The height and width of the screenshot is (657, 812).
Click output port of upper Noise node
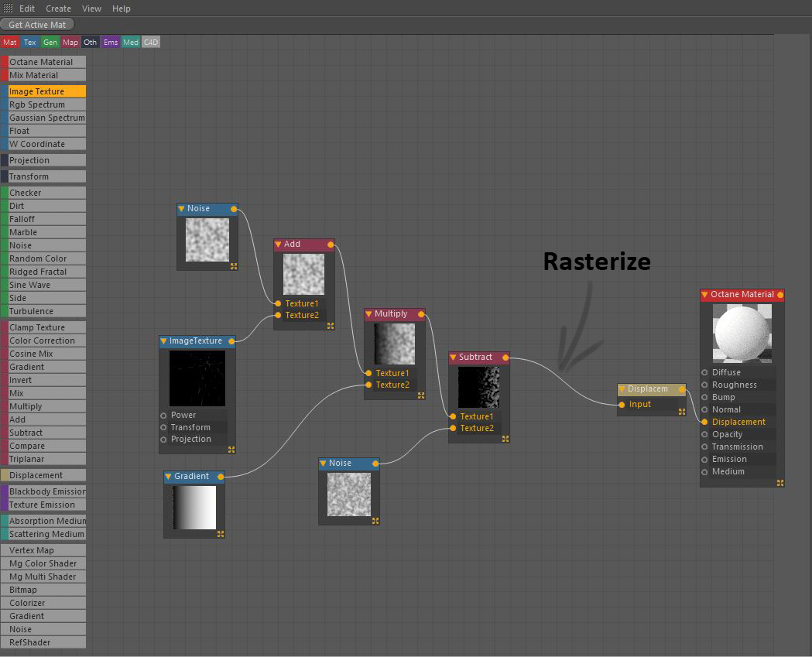(x=234, y=209)
